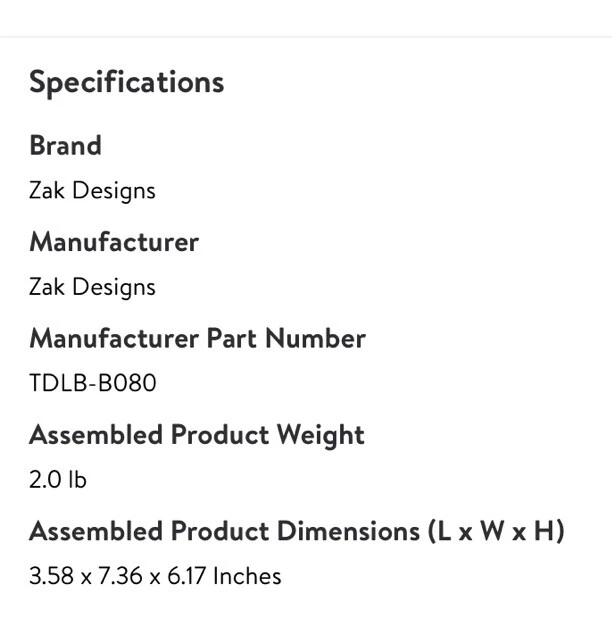Click the TDLB-B080 part number
The height and width of the screenshot is (631, 612).
pyautogui.click(x=93, y=383)
